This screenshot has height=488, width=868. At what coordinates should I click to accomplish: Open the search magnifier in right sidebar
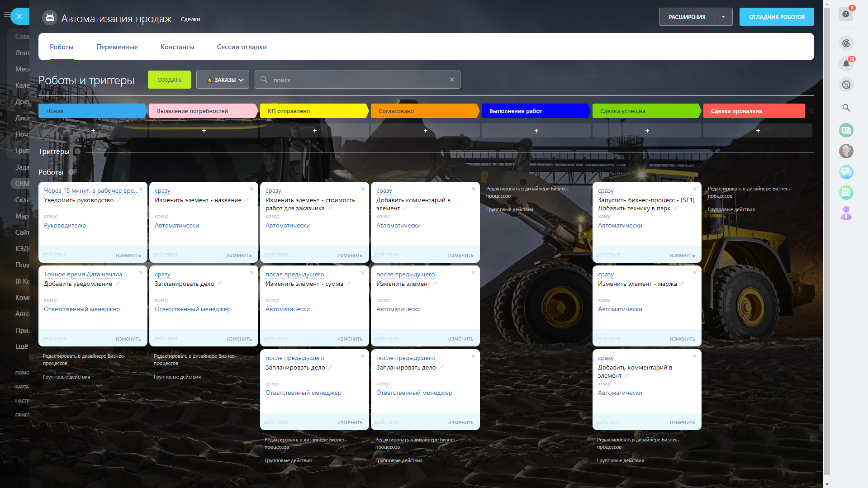[x=846, y=108]
